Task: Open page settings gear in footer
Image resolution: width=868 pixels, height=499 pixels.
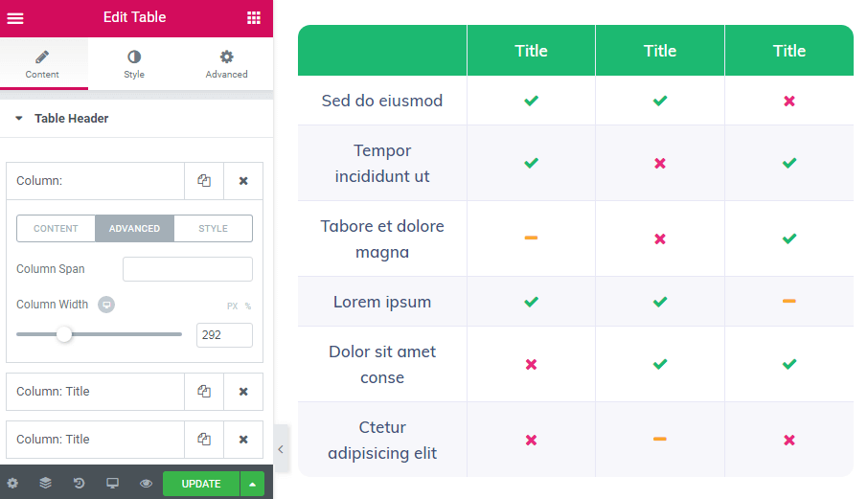Action: pyautogui.click(x=12, y=483)
